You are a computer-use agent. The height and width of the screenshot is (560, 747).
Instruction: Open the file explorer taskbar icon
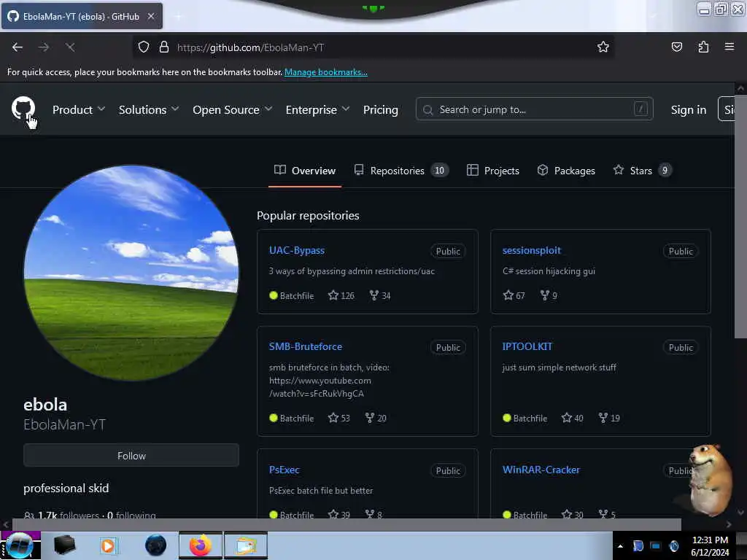pyautogui.click(x=246, y=545)
